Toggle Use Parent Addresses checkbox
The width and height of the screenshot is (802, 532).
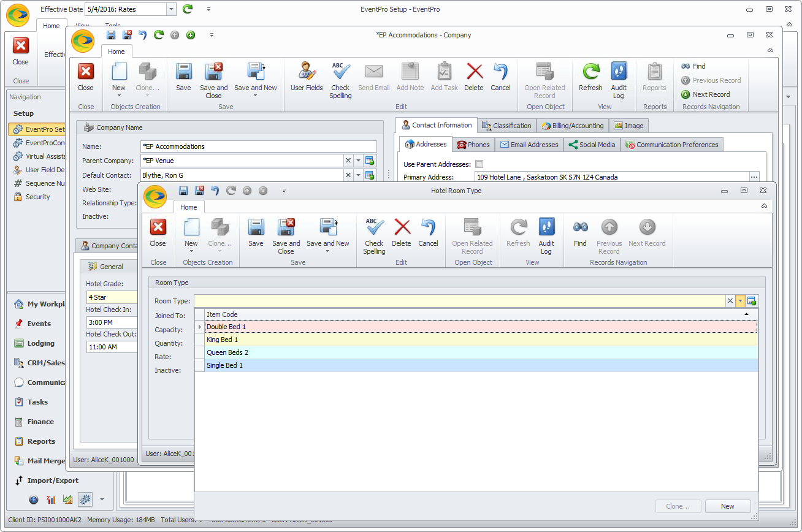point(479,164)
